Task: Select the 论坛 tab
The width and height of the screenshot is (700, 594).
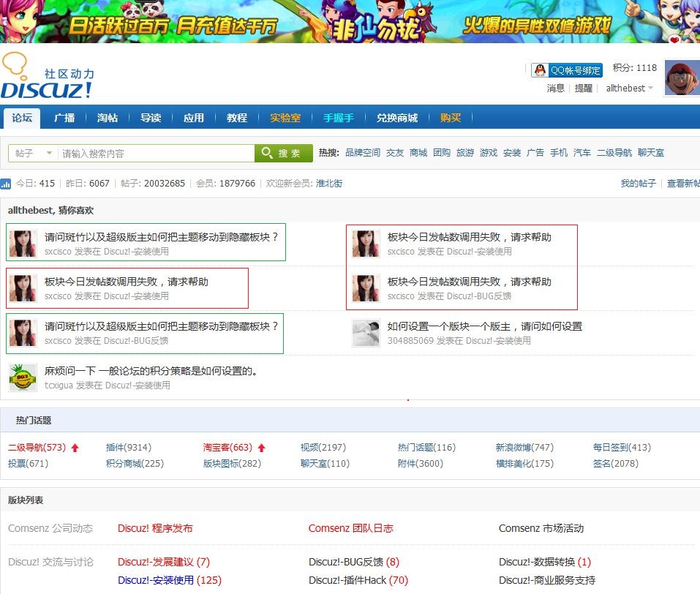Action: [22, 118]
